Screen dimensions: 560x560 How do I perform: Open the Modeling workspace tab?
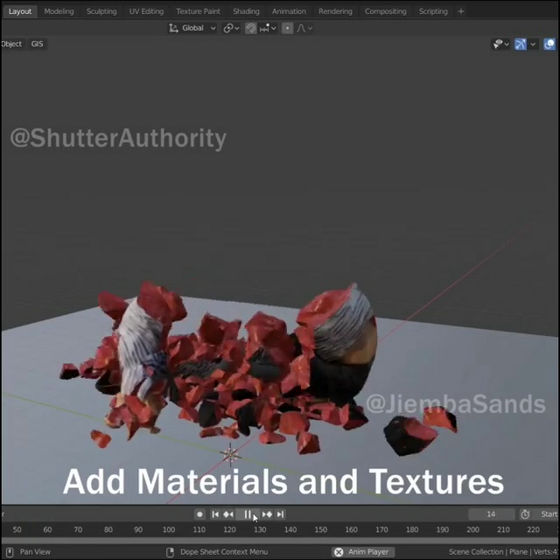[59, 11]
